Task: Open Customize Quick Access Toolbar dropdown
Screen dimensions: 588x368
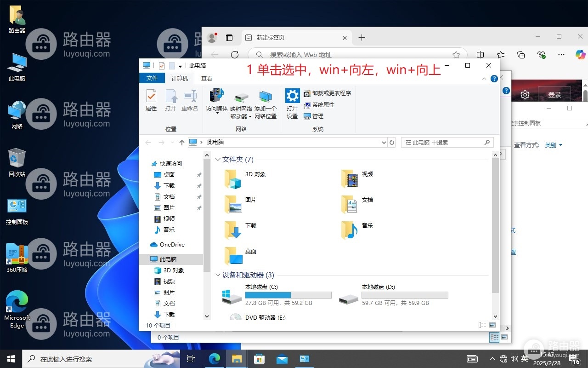Action: click(181, 66)
